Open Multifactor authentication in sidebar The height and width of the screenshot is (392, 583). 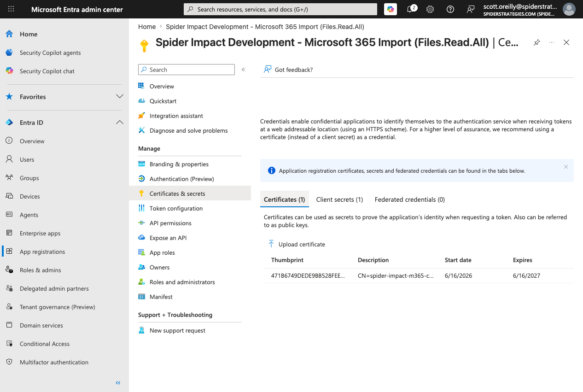pos(54,362)
